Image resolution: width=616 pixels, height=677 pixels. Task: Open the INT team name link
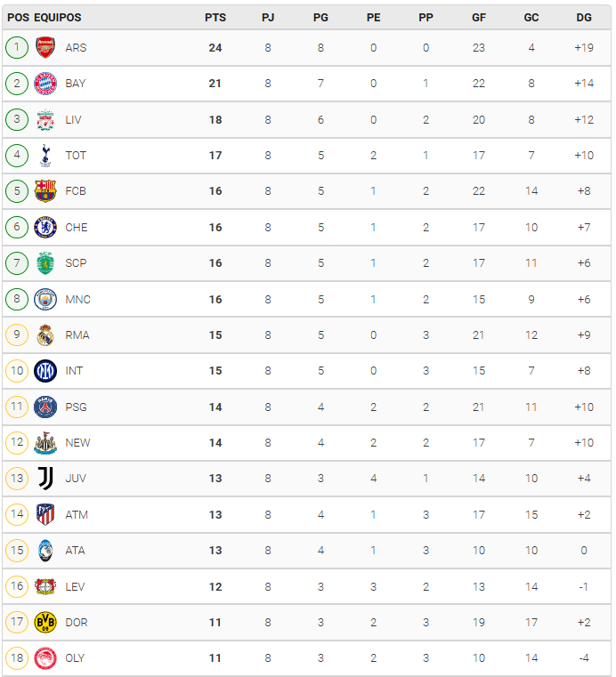click(75, 371)
